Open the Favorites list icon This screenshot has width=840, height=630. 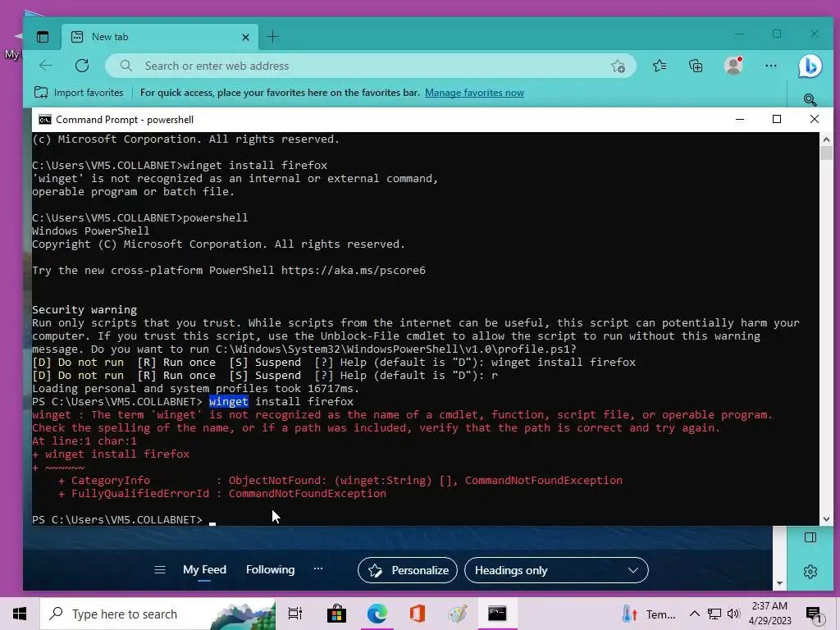point(660,66)
